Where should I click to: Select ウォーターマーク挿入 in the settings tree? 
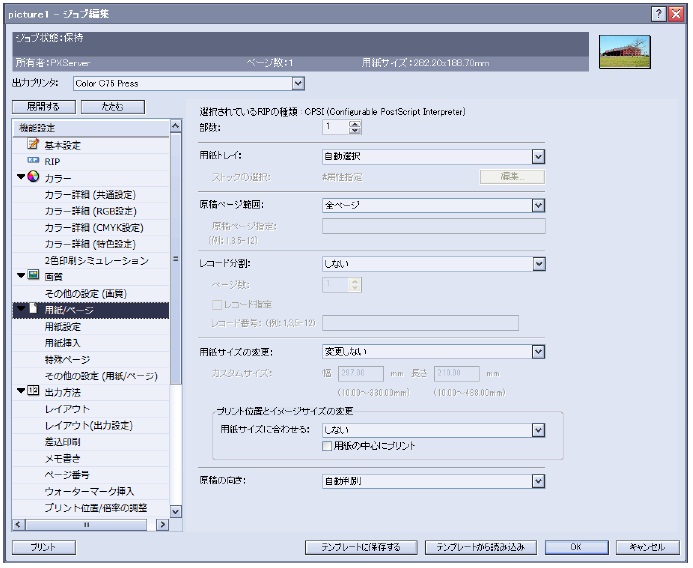(x=89, y=491)
